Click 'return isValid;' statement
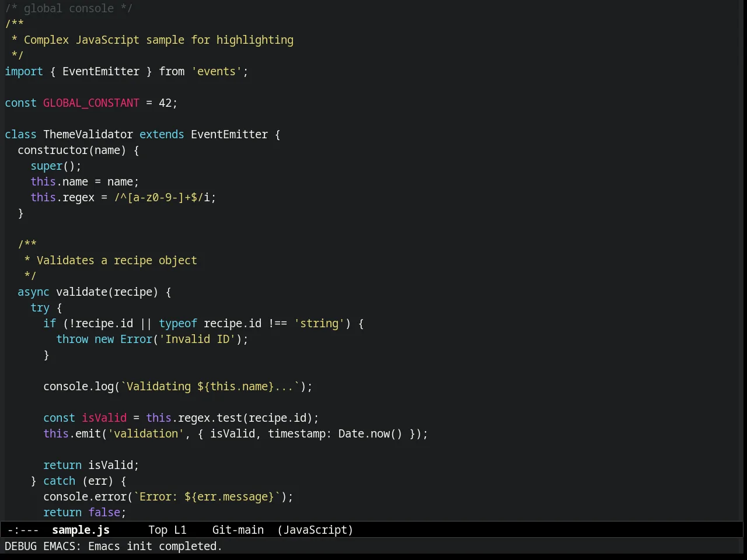 [91, 465]
